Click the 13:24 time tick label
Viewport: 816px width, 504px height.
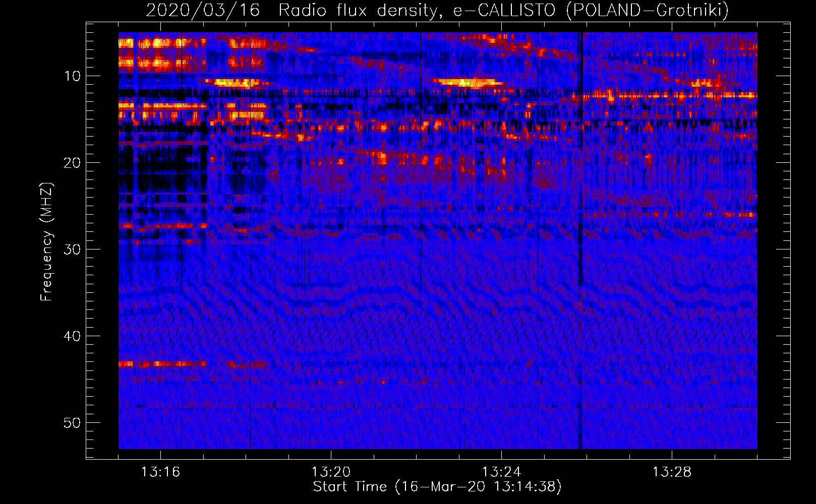coord(501,472)
